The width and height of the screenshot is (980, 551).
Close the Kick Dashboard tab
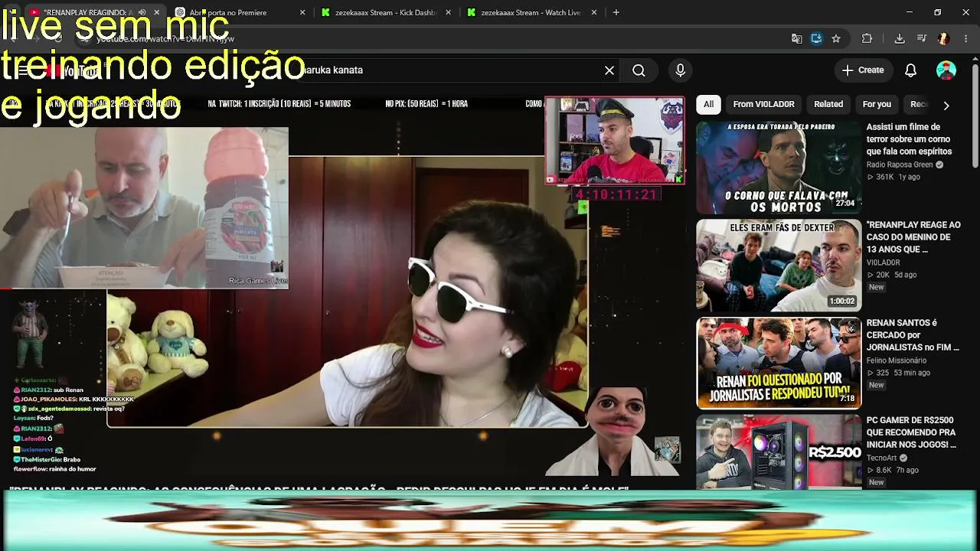[448, 12]
